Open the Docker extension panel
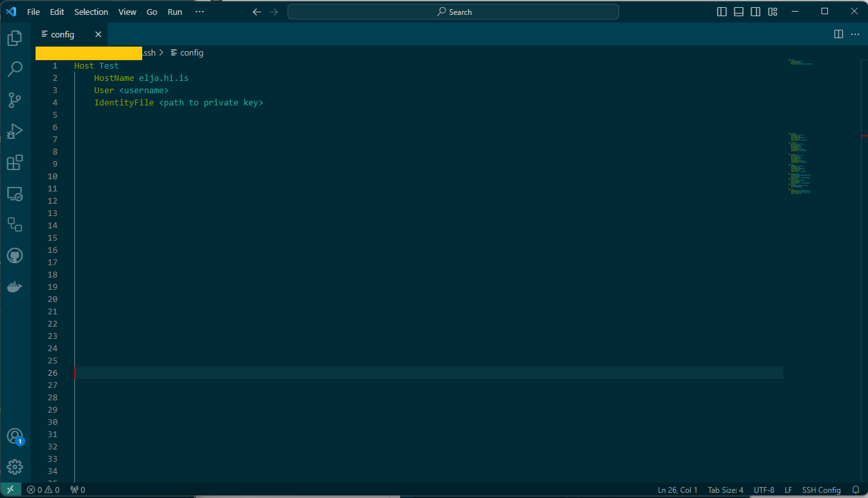This screenshot has height=498, width=868. tap(15, 287)
